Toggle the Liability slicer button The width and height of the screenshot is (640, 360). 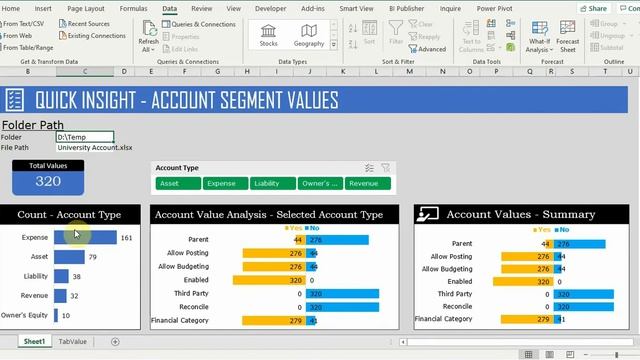point(273,184)
